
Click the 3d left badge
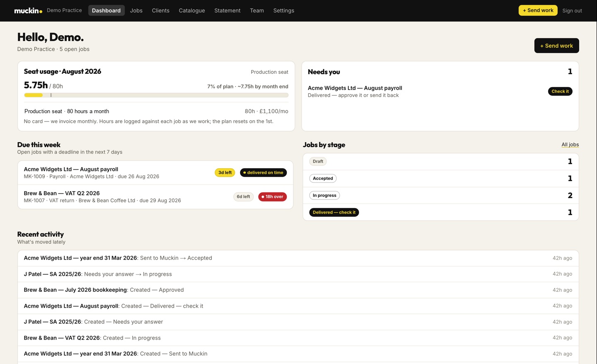(225, 172)
